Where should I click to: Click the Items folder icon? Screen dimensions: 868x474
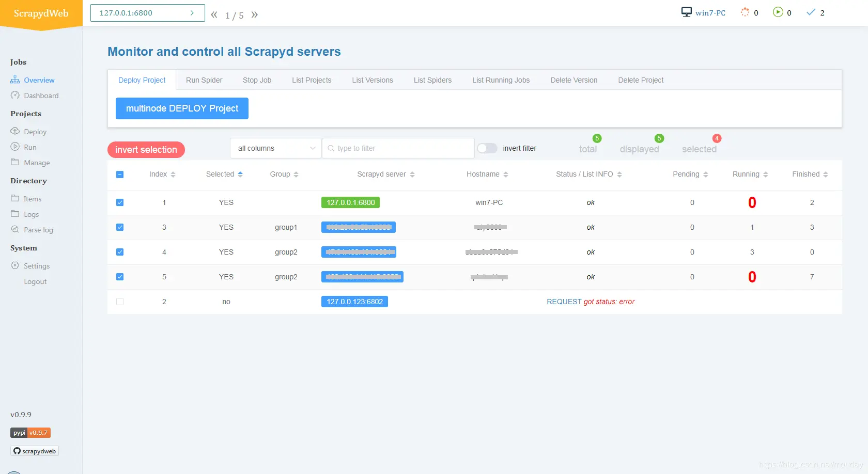15,198
